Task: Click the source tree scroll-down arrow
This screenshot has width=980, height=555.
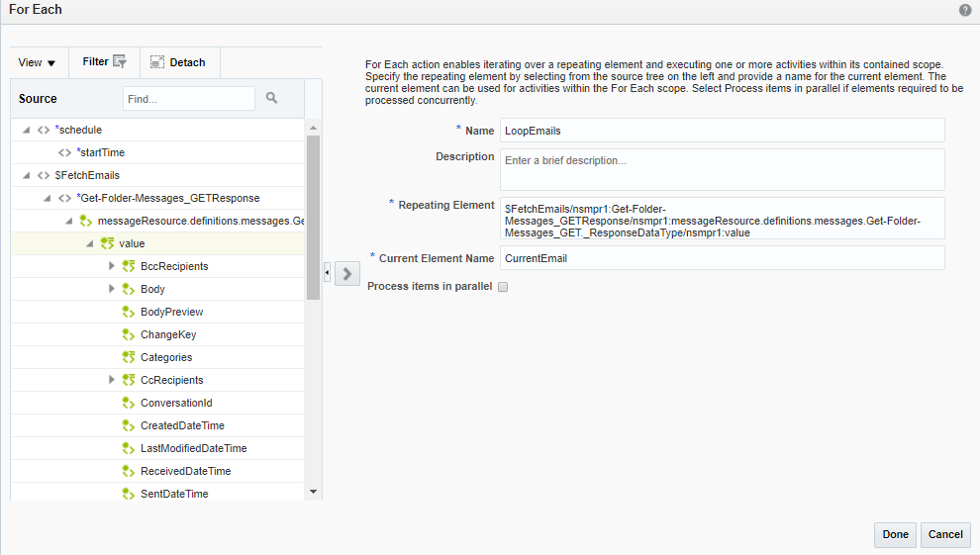Action: click(314, 492)
